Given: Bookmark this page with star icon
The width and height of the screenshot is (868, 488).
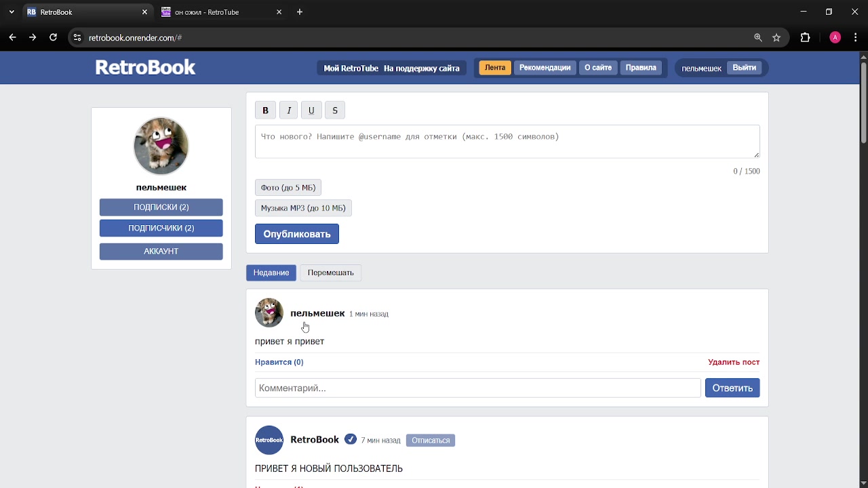Looking at the screenshot, I should click(776, 38).
